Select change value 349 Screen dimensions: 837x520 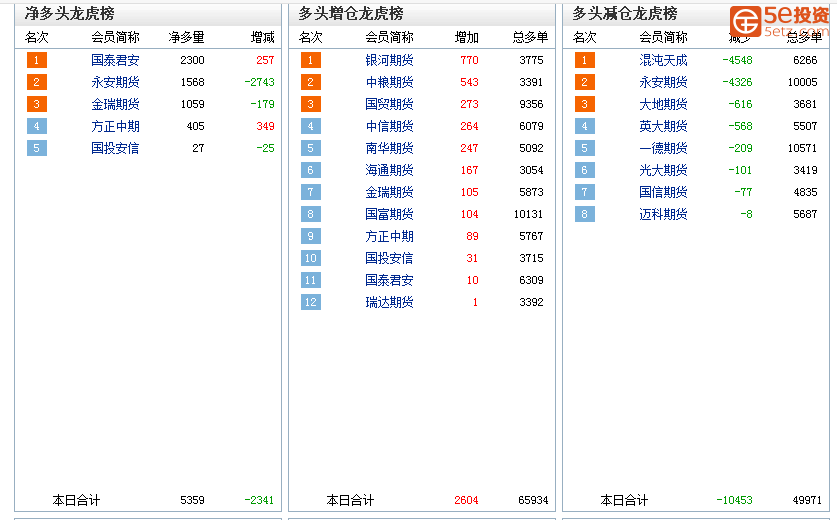tap(265, 127)
